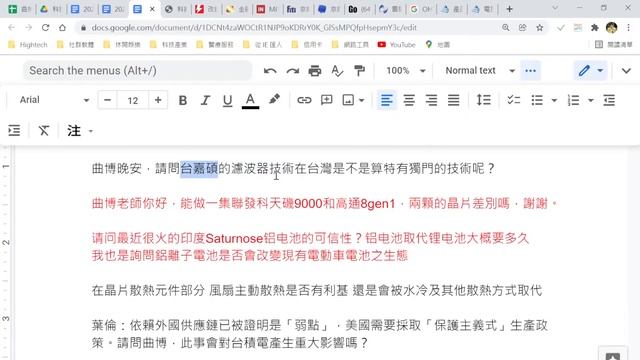This screenshot has width=640, height=360.
Task: Click the red text containing Saturnose
Action: pyautogui.click(x=310, y=238)
